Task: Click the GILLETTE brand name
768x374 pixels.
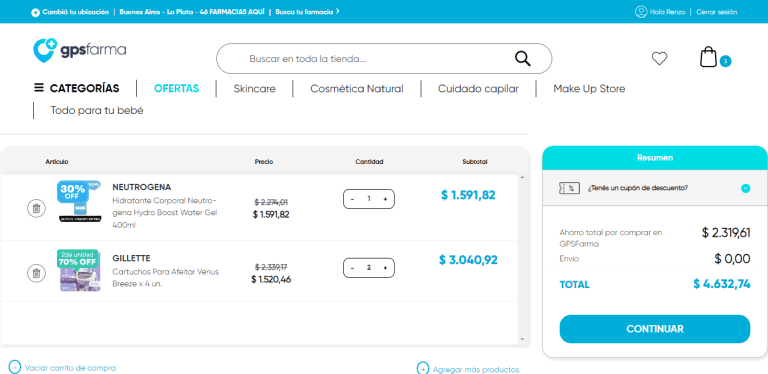Action: pos(131,258)
